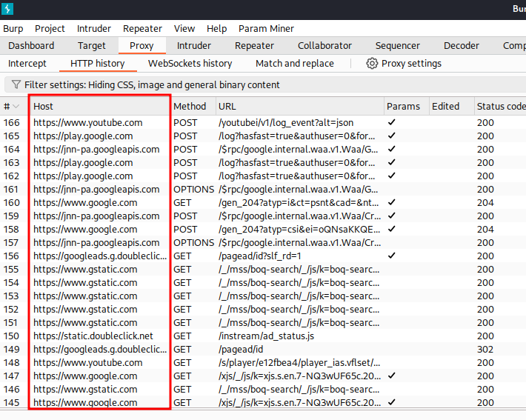The width and height of the screenshot is (526, 420).
Task: Select request 165 to play.google.com
Action: (263, 136)
